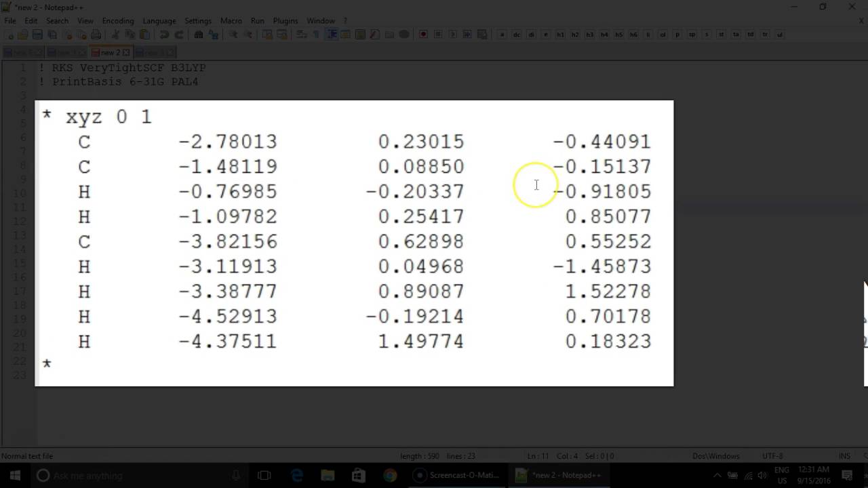
Task: Open the Search menu
Action: click(57, 21)
